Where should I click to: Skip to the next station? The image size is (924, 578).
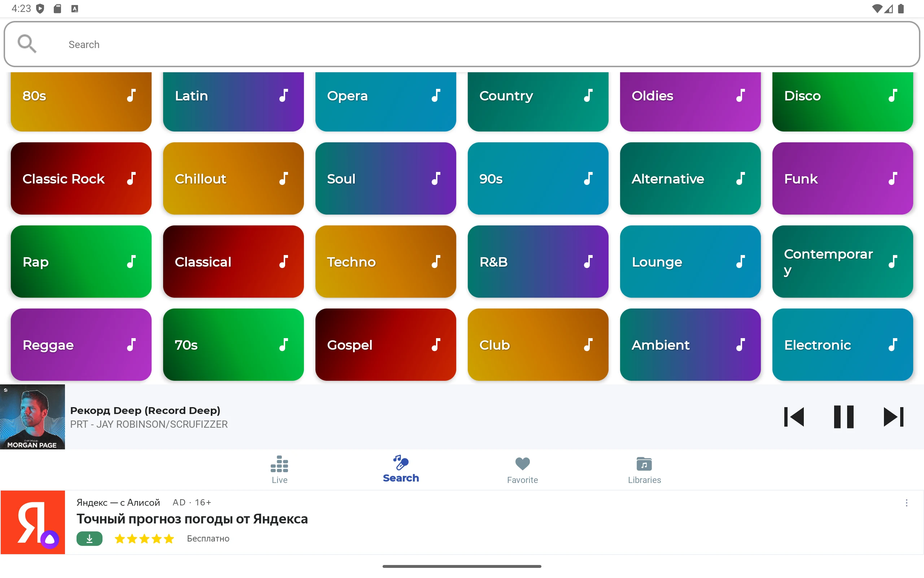(x=893, y=417)
